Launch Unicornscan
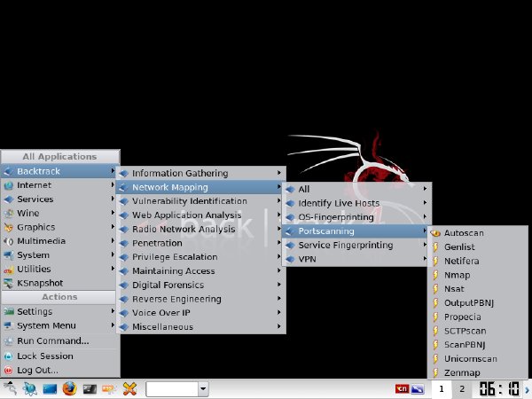Screen dimensions: 532x399 [478, 358]
